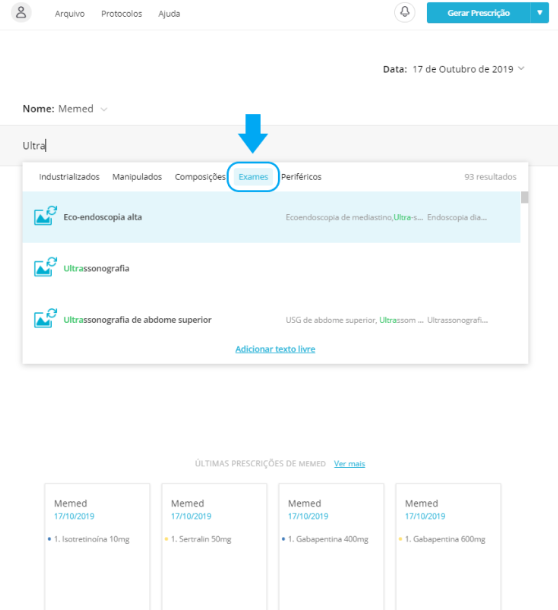The image size is (558, 610).
Task: Switch to the Industrializados tab
Action: tap(69, 177)
